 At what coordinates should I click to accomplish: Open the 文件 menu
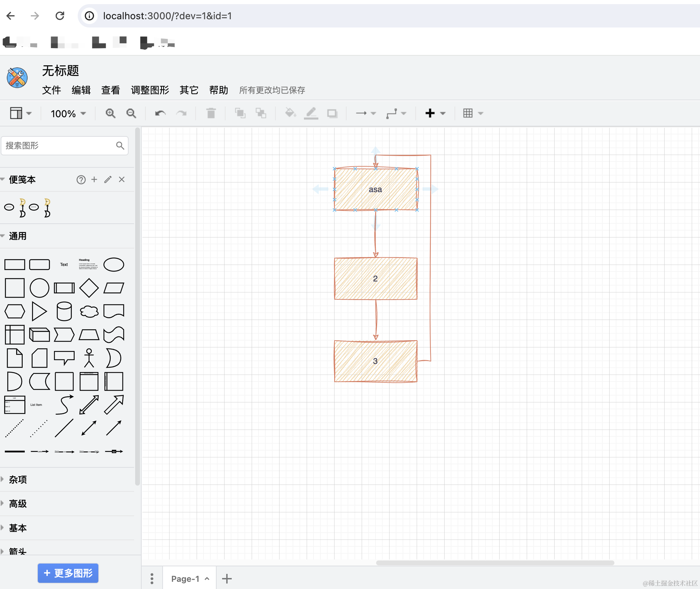(52, 90)
